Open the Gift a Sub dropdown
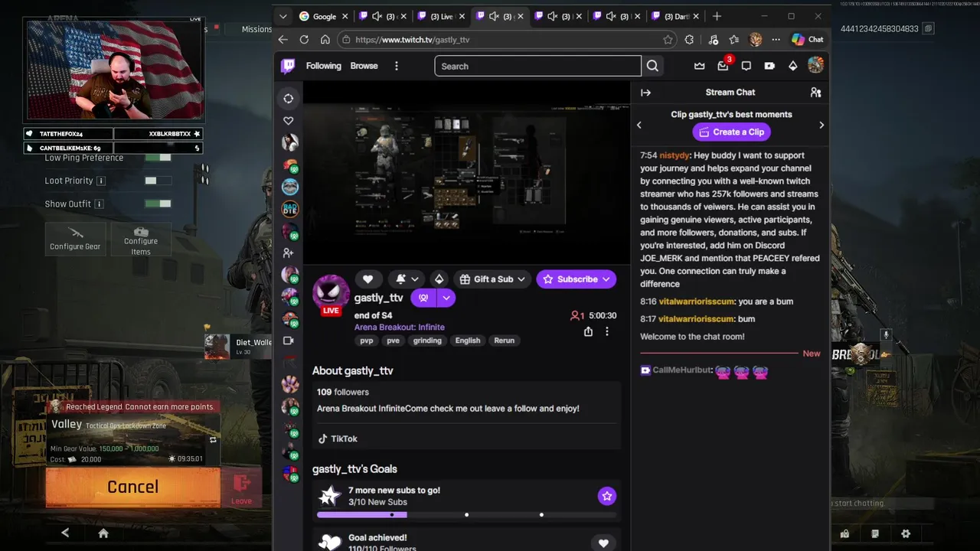This screenshot has width=980, height=551. coord(492,279)
